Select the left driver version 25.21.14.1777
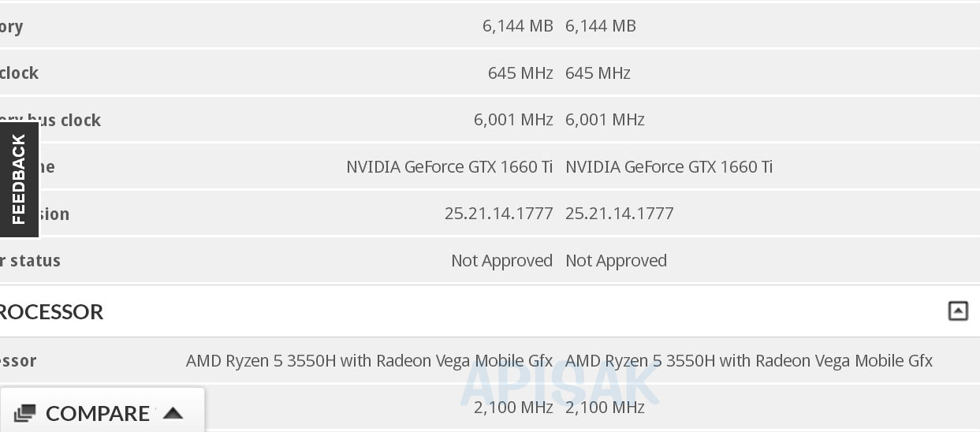The width and height of the screenshot is (980, 432). [x=498, y=214]
